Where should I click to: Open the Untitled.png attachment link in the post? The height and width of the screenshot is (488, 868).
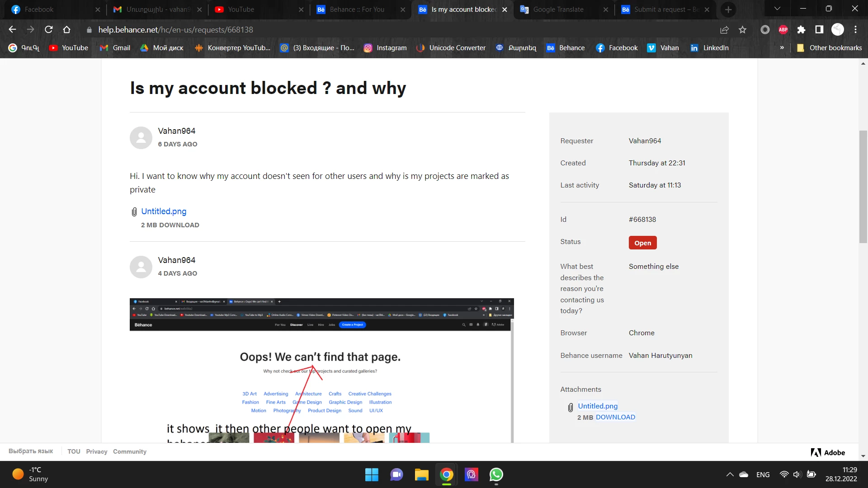(164, 211)
